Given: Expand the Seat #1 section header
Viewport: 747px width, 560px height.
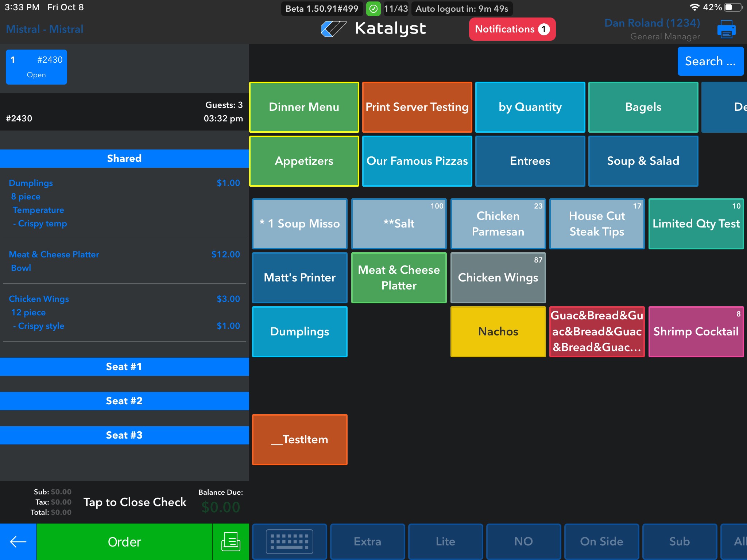Looking at the screenshot, I should coord(124,367).
